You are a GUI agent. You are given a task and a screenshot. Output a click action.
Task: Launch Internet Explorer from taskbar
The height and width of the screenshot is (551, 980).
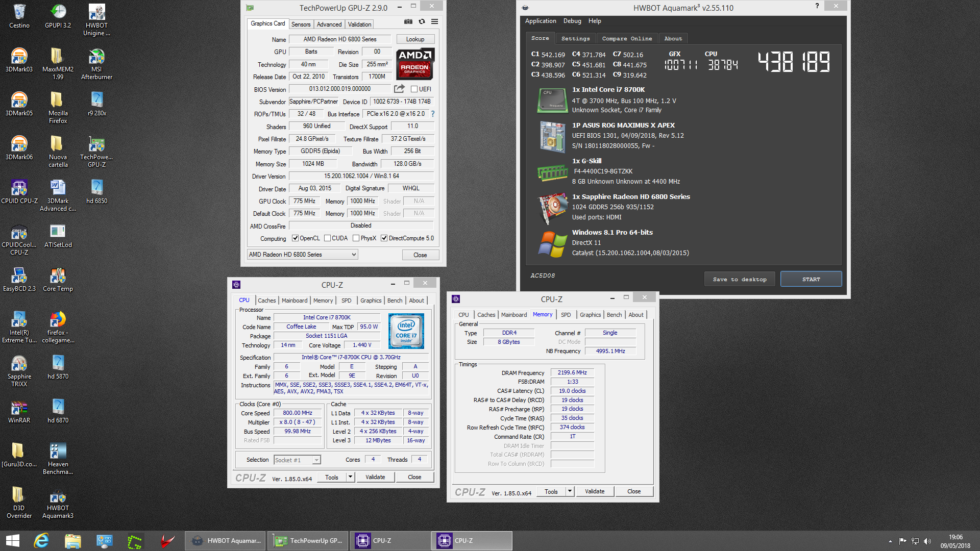click(41, 541)
